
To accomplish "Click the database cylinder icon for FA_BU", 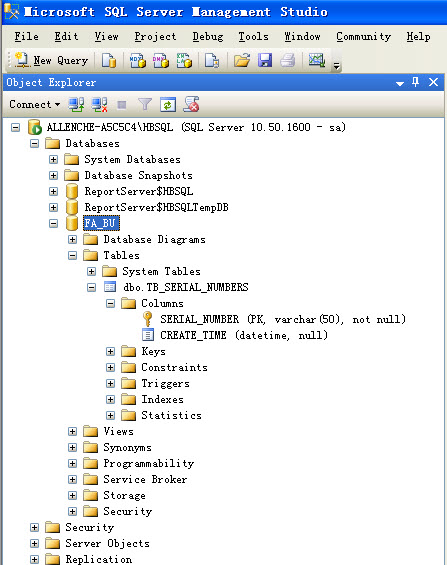I will point(72,223).
